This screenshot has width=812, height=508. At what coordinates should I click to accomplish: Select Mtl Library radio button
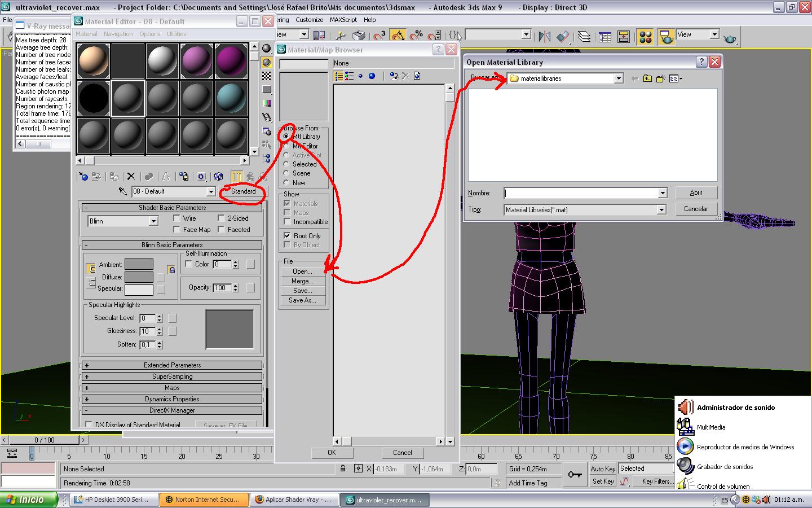(286, 137)
